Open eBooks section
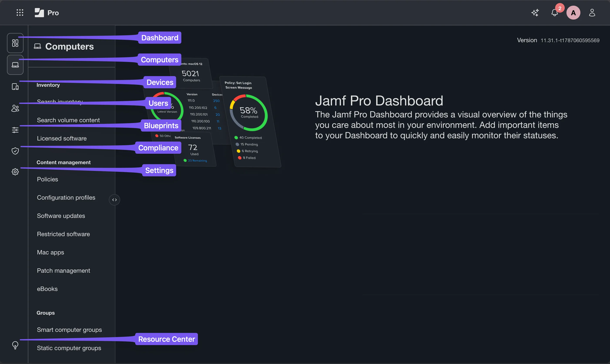610x364 pixels. click(x=47, y=289)
